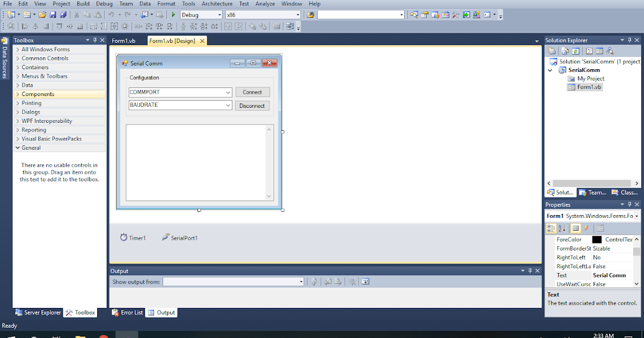Click the Events lightning icon in Properties
This screenshot has height=338, width=644.
click(x=586, y=228)
